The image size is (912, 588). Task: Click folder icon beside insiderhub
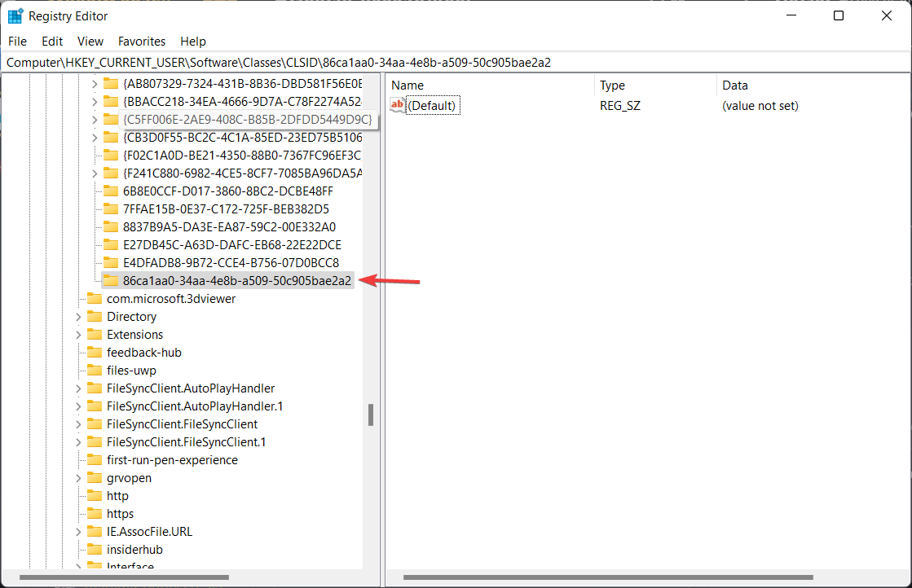(x=95, y=550)
